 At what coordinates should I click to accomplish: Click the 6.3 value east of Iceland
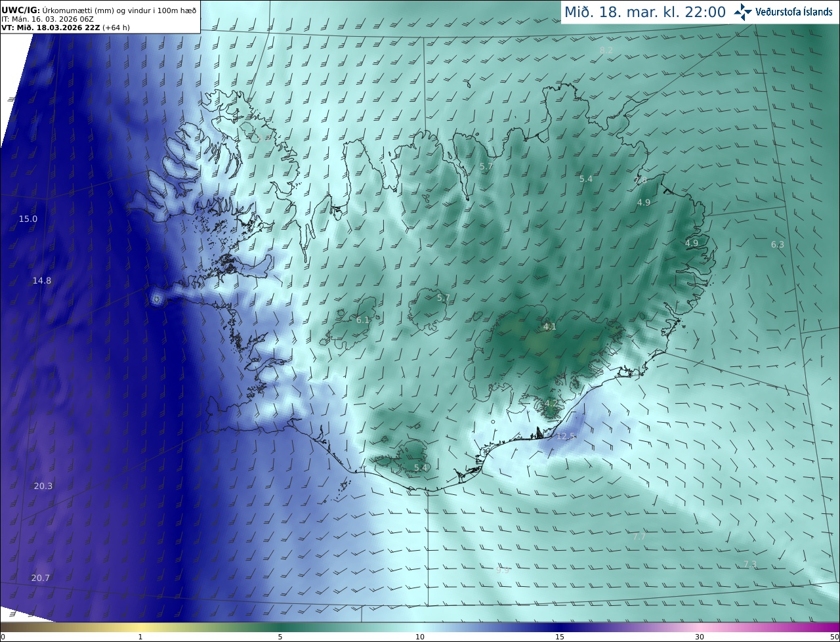777,245
